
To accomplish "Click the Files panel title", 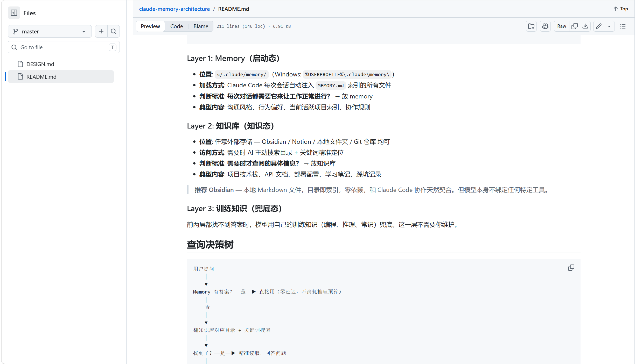I will tap(30, 13).
